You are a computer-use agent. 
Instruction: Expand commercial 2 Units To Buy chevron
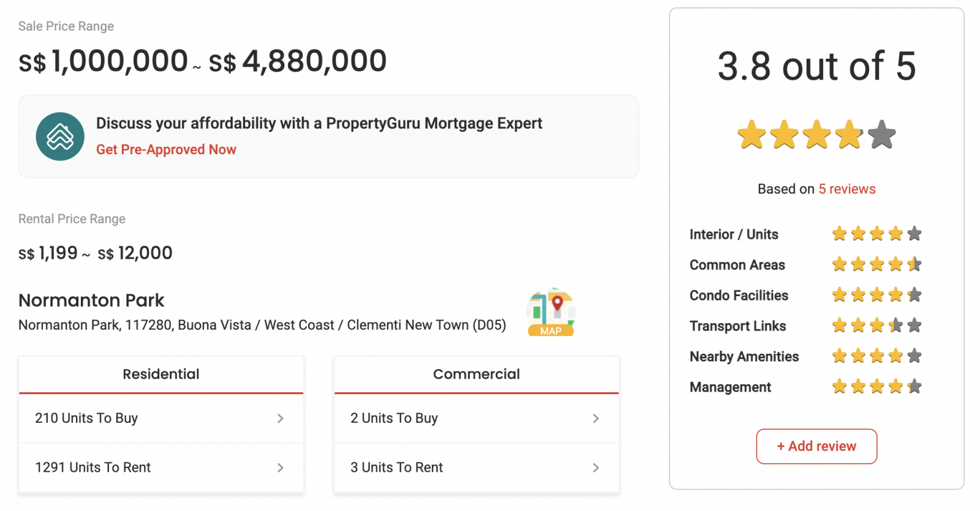596,419
